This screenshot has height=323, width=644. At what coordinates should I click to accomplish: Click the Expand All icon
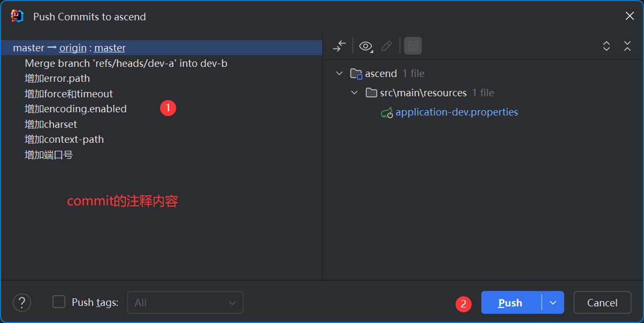pos(607,46)
